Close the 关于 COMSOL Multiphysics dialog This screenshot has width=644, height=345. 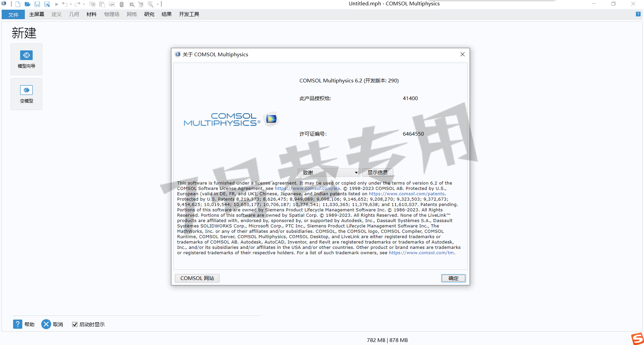click(463, 54)
